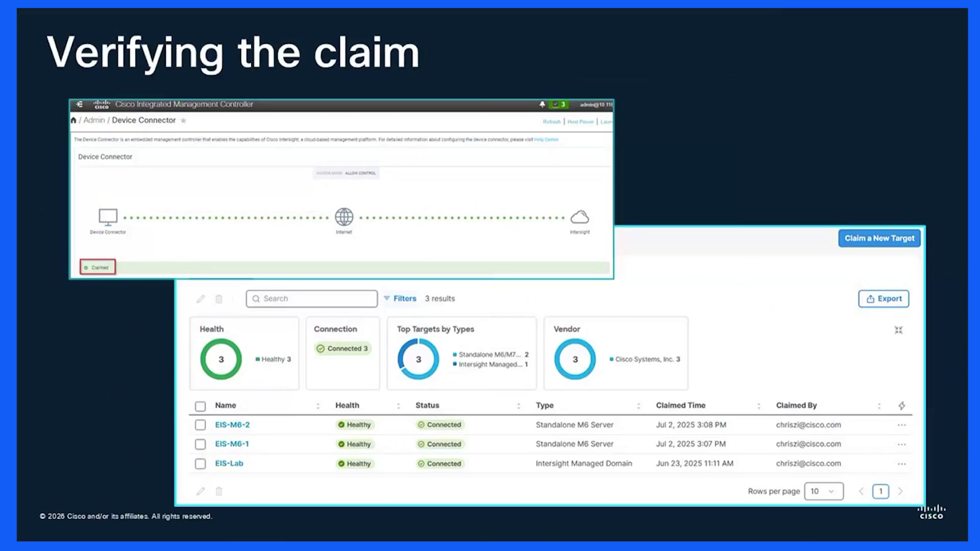Select the EIS-M6-1 row checkbox
The width and height of the screenshot is (980, 551).
click(x=200, y=444)
